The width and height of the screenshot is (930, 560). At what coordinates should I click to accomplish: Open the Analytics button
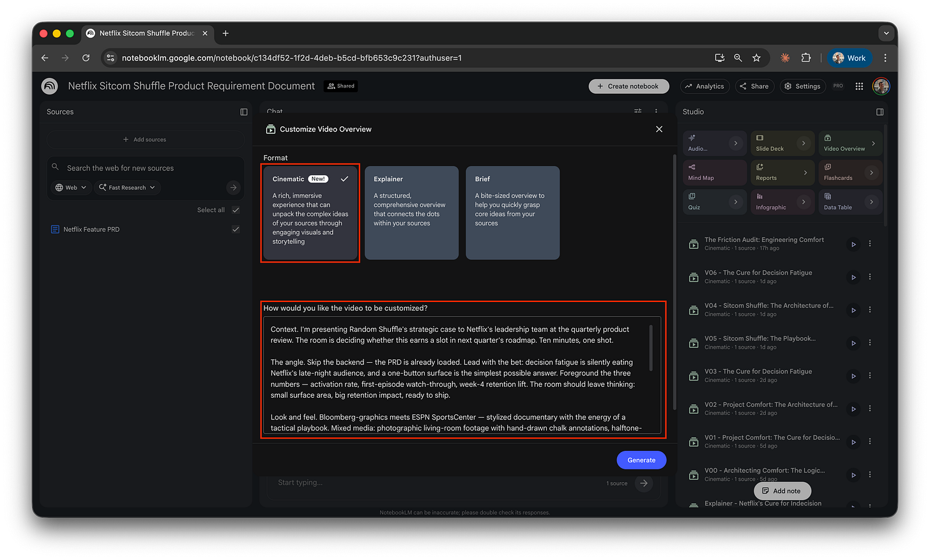(x=706, y=86)
